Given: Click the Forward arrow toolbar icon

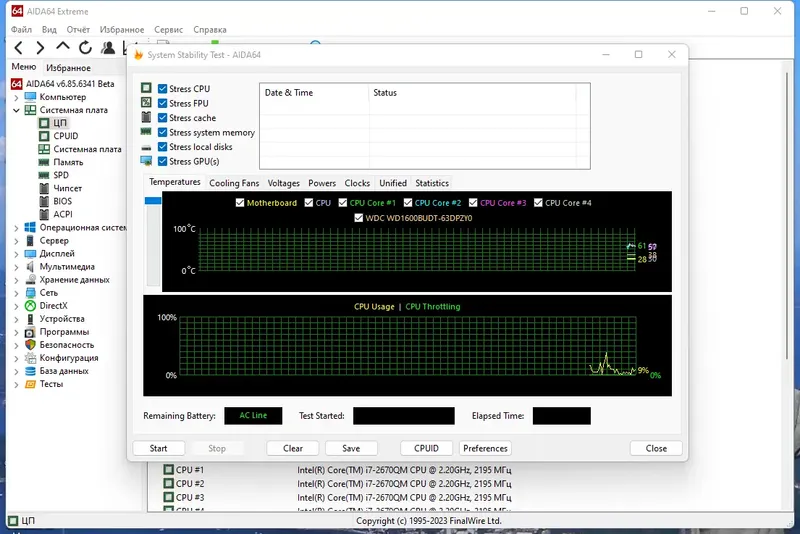Looking at the screenshot, I should click(x=40, y=48).
